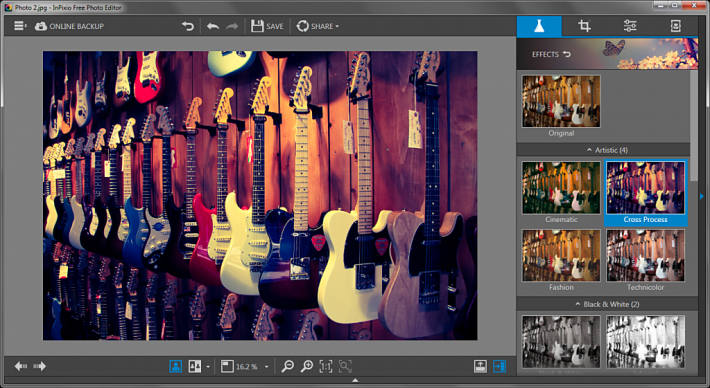Open the Adjustments sliders tab
Image resolution: width=710 pixels, height=388 pixels.
pyautogui.click(x=630, y=26)
